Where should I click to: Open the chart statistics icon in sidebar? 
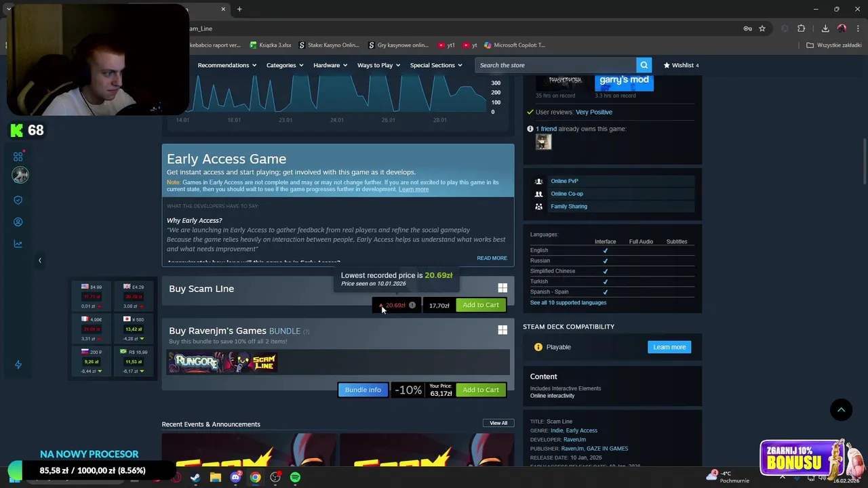(x=18, y=244)
